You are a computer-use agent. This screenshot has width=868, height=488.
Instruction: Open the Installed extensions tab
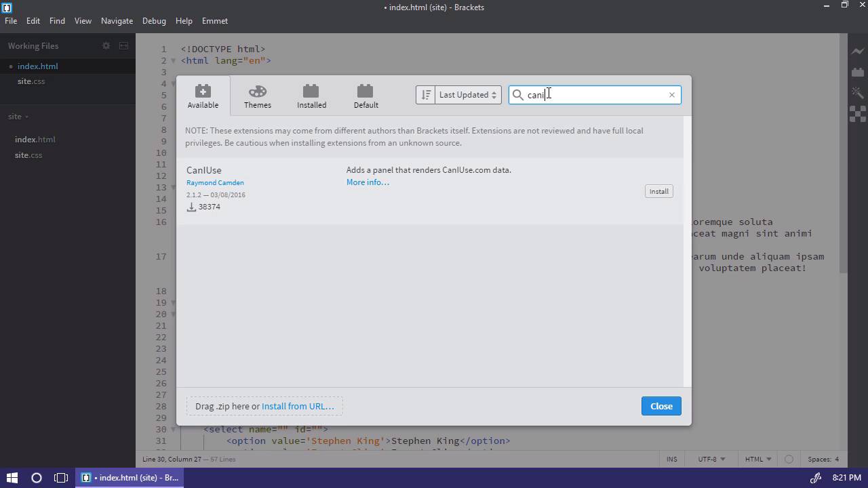click(x=311, y=96)
